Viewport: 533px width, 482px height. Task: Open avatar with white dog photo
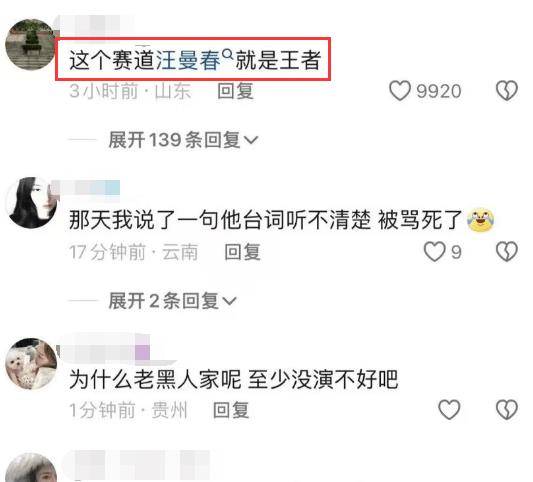(31, 364)
